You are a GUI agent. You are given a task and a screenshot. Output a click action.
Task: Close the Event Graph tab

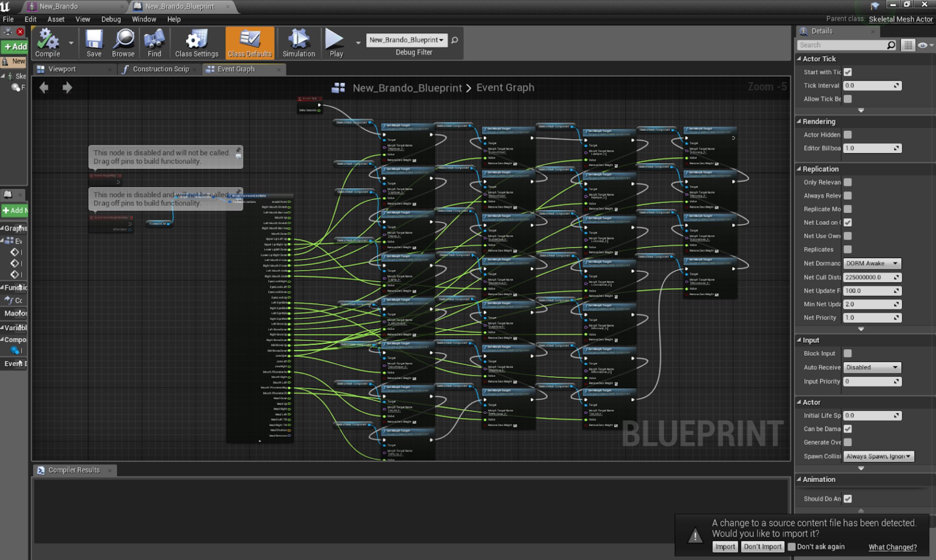click(x=279, y=69)
